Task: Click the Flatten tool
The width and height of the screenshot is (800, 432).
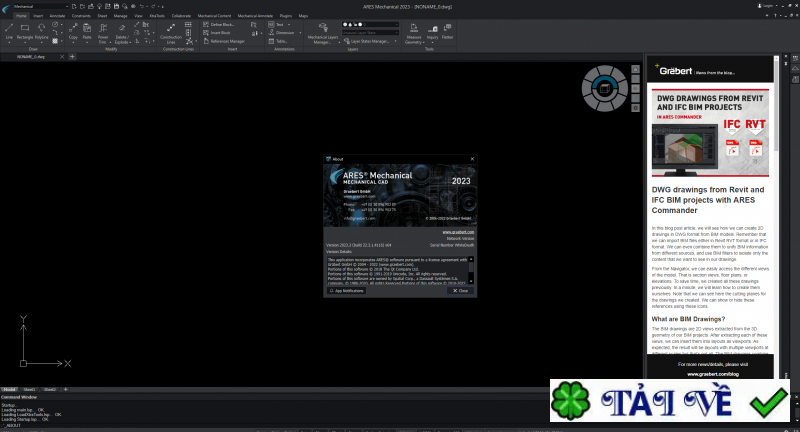Action: pos(447,31)
